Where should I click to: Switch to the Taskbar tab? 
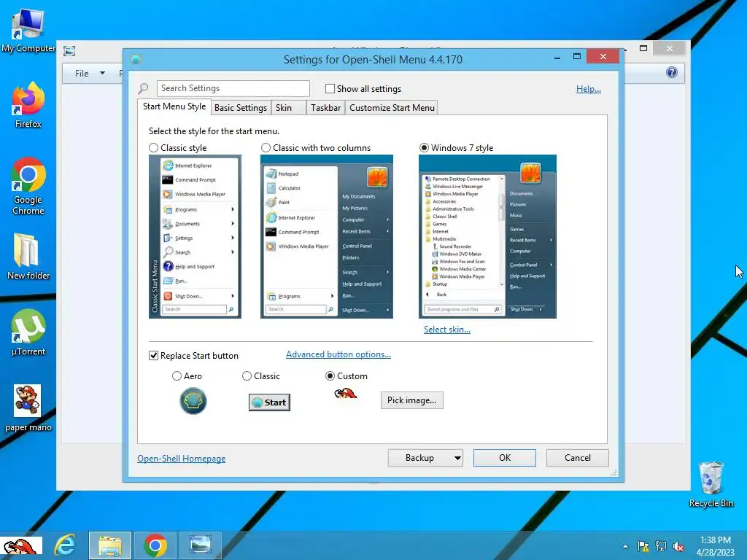[x=325, y=108]
